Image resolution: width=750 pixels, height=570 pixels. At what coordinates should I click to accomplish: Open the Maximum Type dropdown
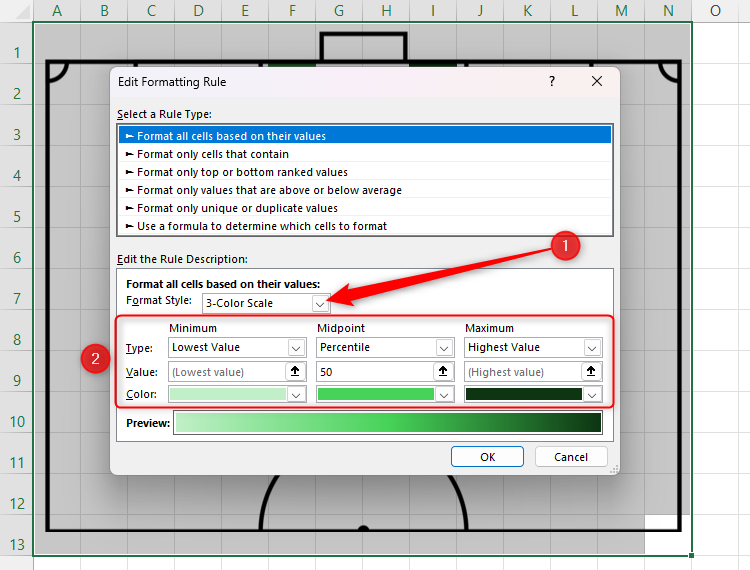click(x=592, y=348)
